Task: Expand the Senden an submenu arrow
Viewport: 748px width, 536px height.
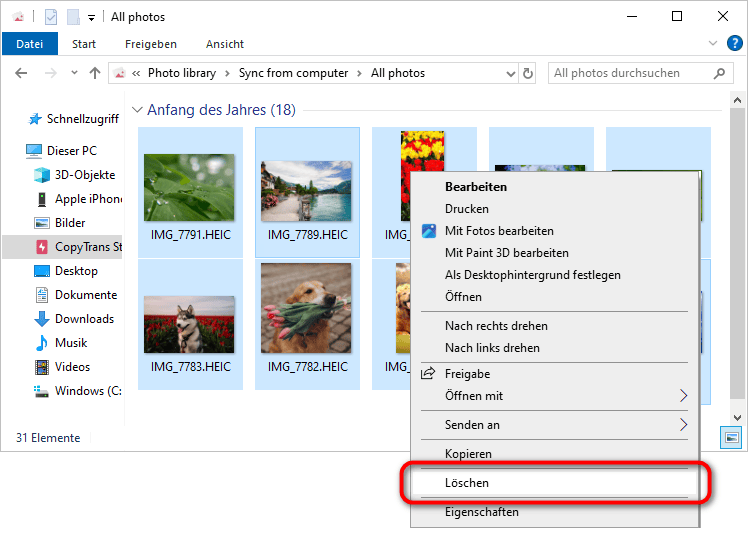Action: (684, 425)
